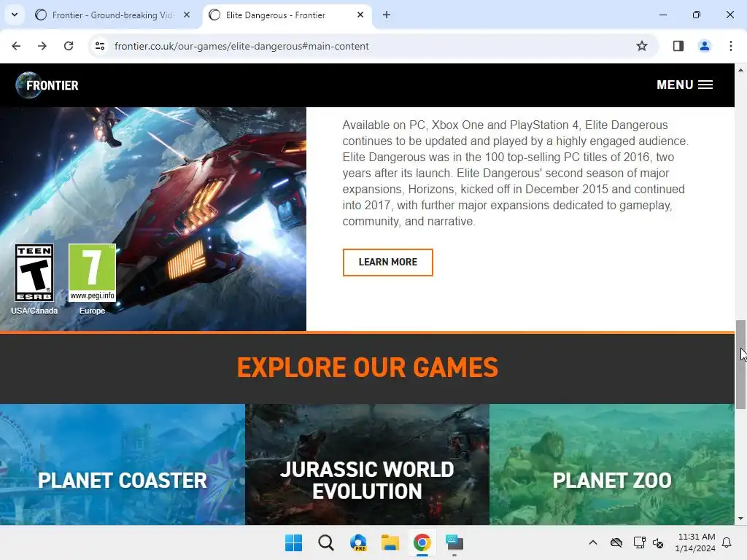The image size is (747, 560).
Task: Click the Elite Dangerous spaceship artwork
Action: 153,219
